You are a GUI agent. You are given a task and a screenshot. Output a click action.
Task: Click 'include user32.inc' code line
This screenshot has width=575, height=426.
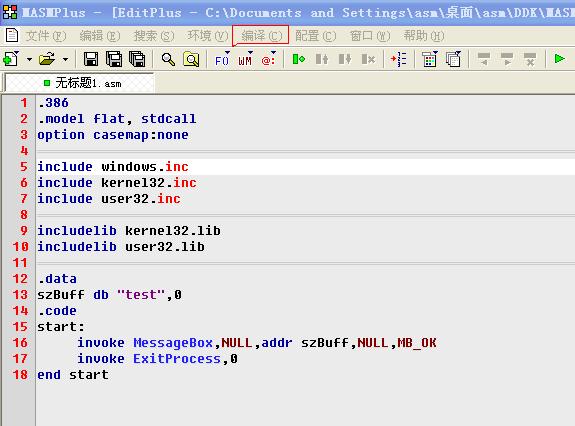[x=109, y=198]
